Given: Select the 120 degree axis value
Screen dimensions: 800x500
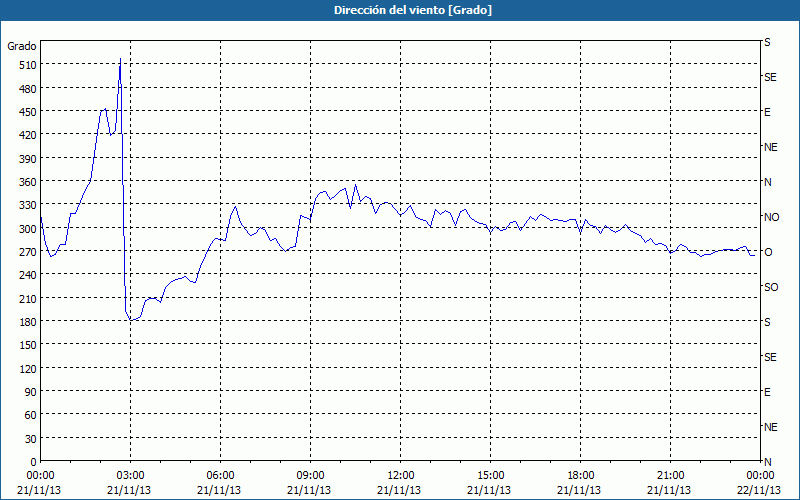Looking at the screenshot, I should pyautogui.click(x=28, y=368).
